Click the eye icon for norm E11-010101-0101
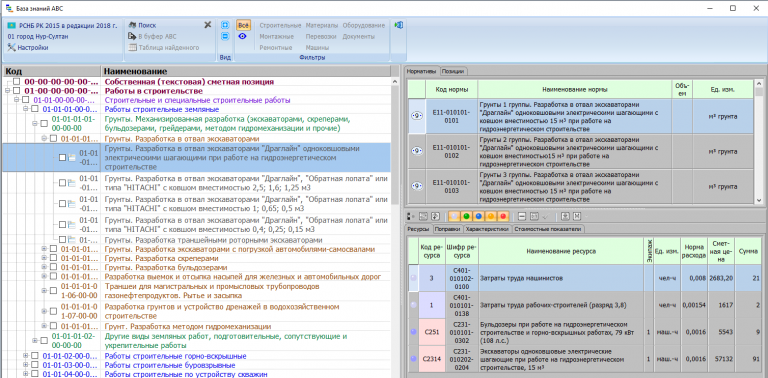Screen dimensions: 768x378 (x=417, y=116)
